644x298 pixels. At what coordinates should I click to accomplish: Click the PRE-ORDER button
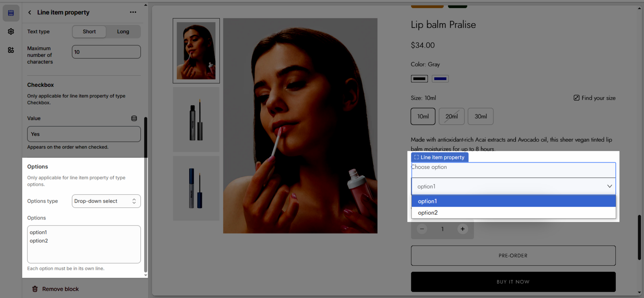click(513, 256)
